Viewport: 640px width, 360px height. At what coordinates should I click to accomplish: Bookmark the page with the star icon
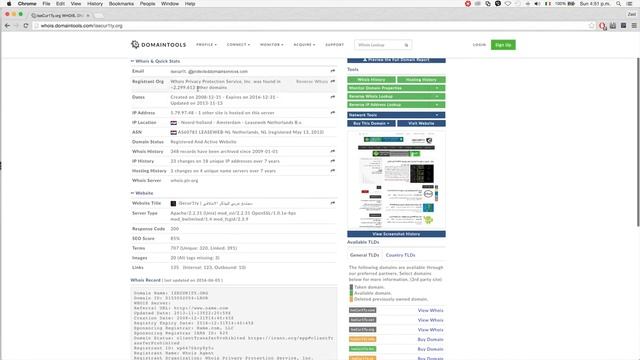point(591,26)
